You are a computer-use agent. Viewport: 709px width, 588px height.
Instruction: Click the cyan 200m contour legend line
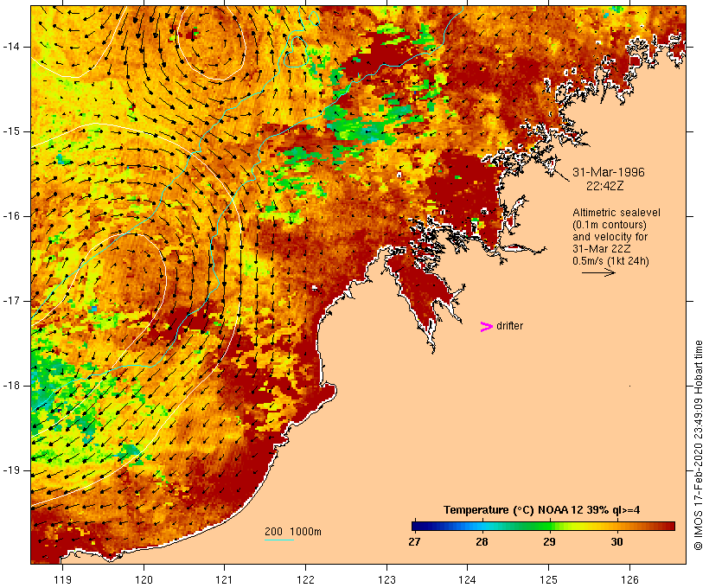279,540
